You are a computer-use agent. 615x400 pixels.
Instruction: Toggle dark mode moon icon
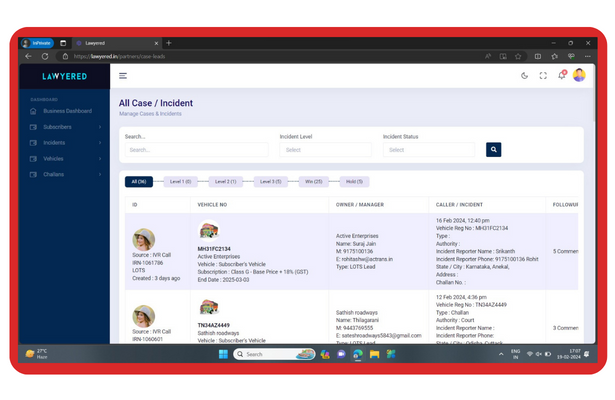[x=525, y=76]
